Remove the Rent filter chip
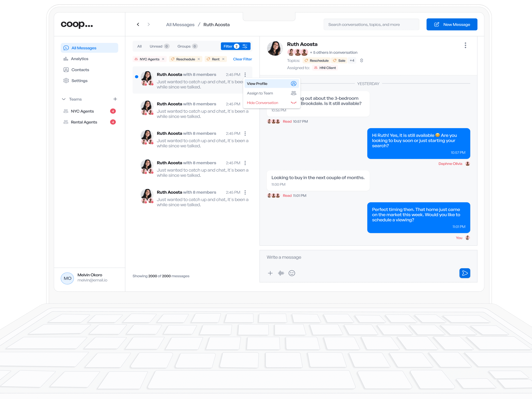The image size is (532, 399). click(x=223, y=59)
